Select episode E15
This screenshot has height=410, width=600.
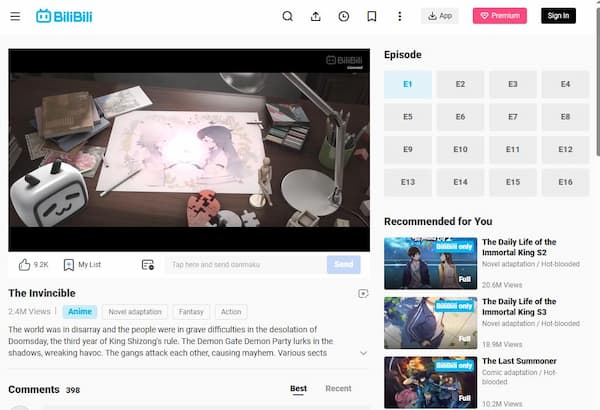coord(513,182)
